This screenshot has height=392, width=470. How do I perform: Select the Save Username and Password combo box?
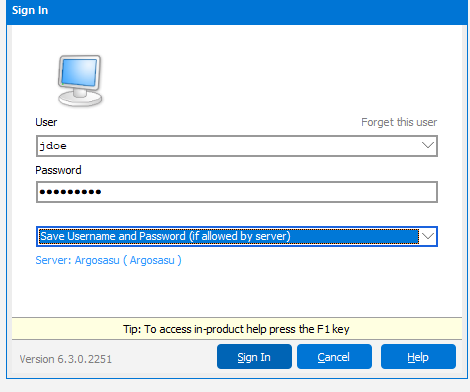click(237, 237)
